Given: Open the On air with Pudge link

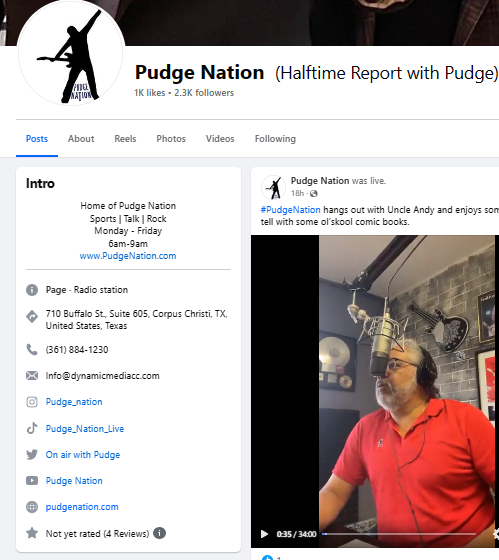Looking at the screenshot, I should pos(83,455).
